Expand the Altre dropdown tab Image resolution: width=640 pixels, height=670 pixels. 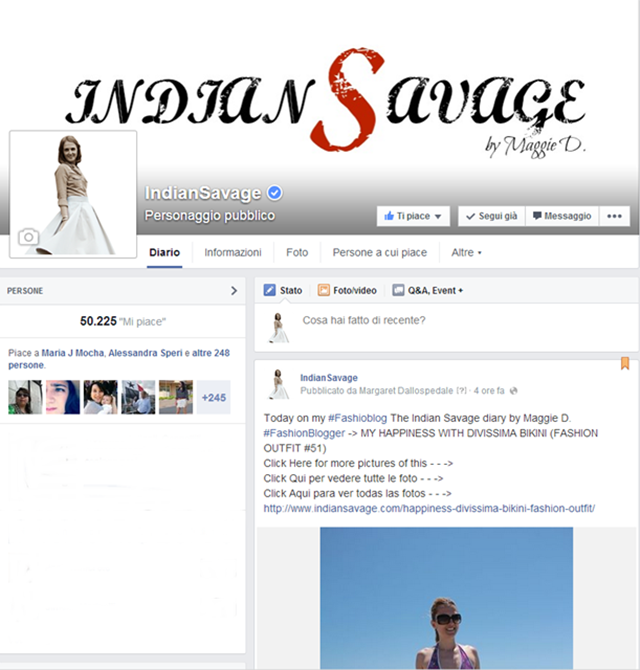pos(466,253)
